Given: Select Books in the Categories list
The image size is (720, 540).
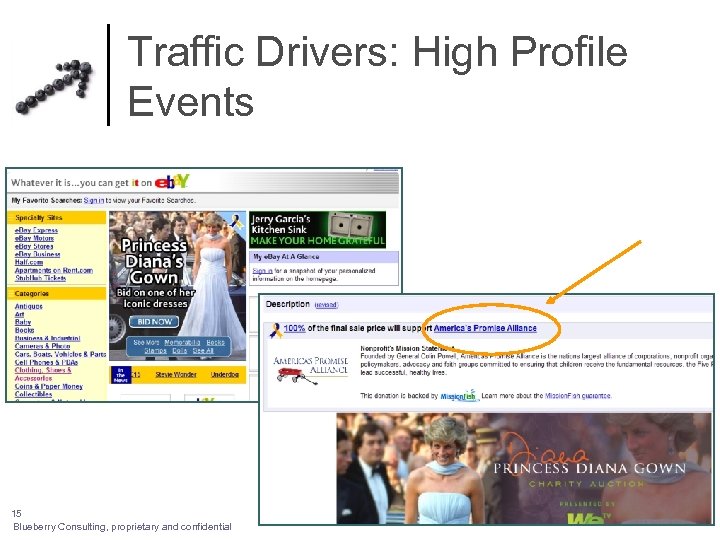Looking at the screenshot, I should (x=24, y=330).
